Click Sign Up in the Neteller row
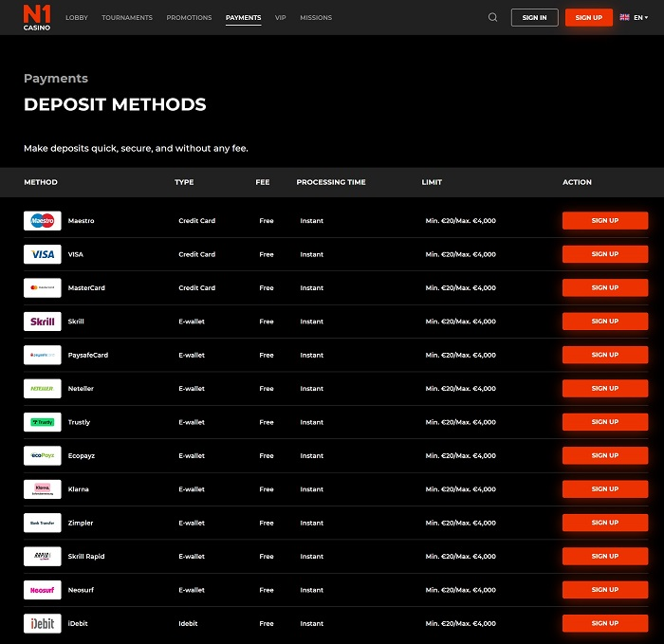 click(605, 388)
